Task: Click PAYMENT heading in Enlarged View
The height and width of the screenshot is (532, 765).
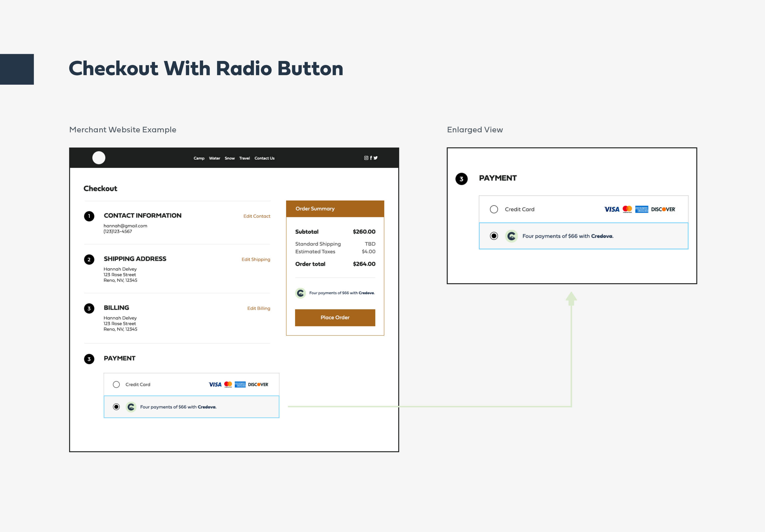Action: tap(498, 178)
